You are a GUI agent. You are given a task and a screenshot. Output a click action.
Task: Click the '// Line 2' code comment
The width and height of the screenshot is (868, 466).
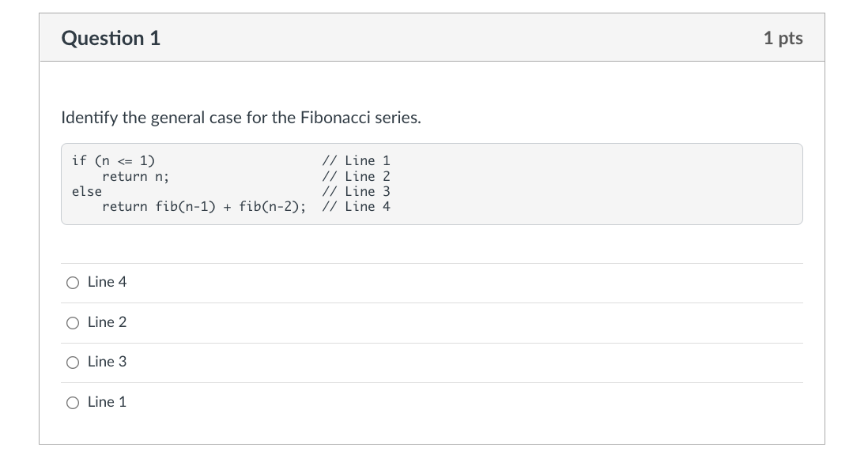pyautogui.click(x=356, y=176)
